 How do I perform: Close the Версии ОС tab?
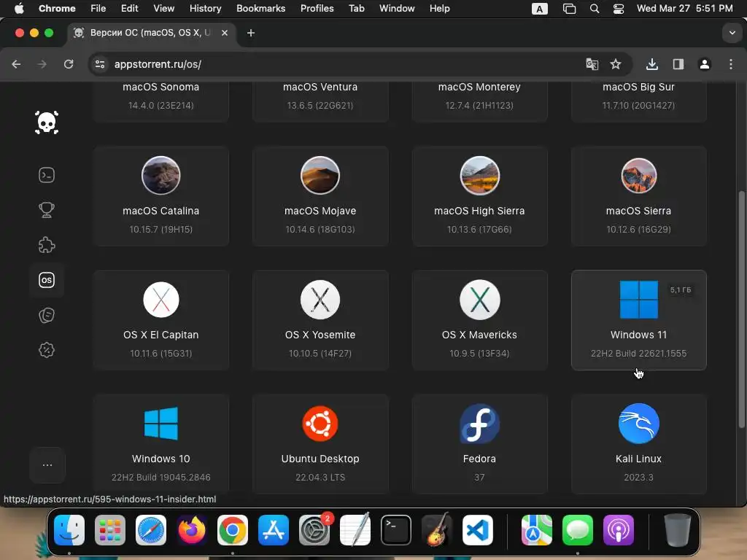tap(225, 33)
